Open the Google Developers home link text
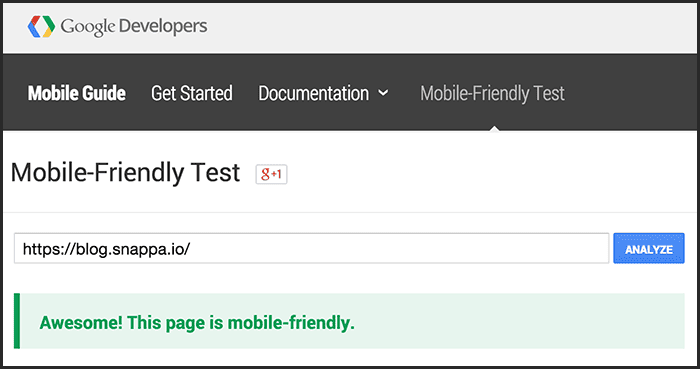Image resolution: width=700 pixels, height=369 pixels. point(134,26)
